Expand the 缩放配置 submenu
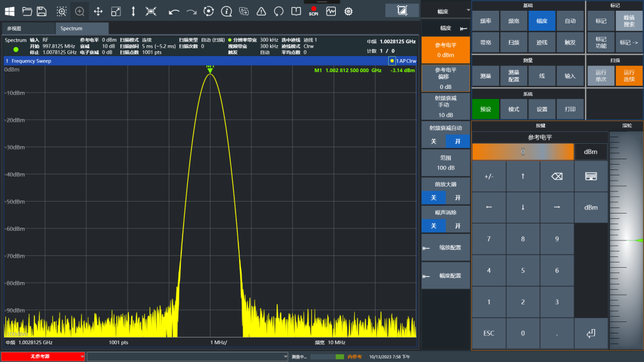Viewport: 644px width, 362px height. point(445,247)
